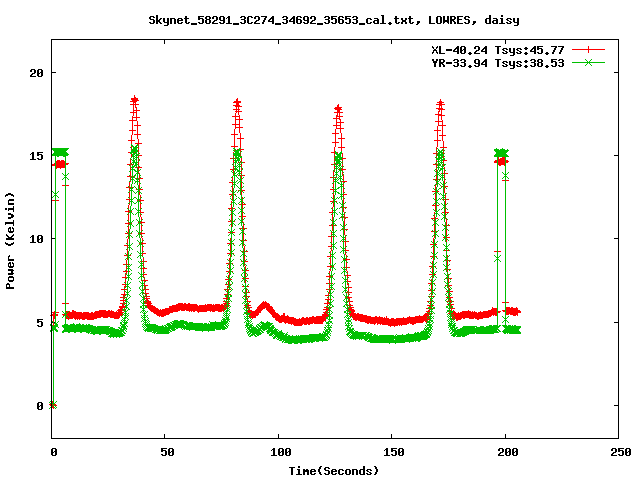Click the third red peak near 126 seconds
The height and width of the screenshot is (480, 640).
(338, 109)
